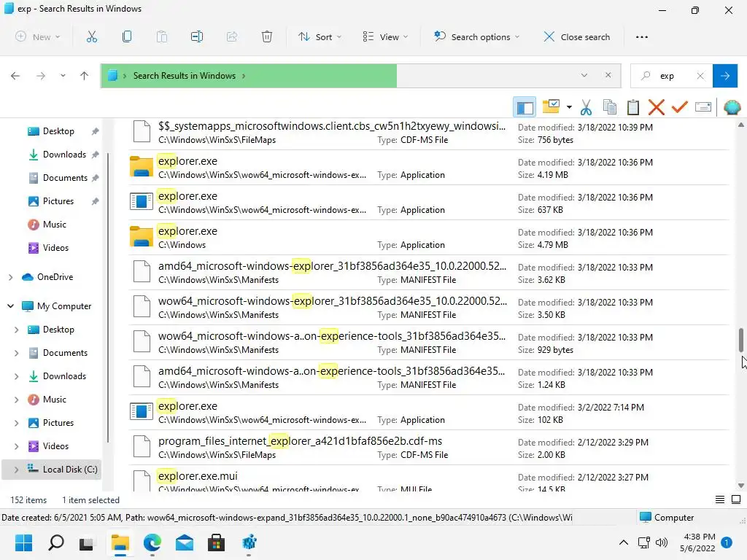Expand Downloads under My Computer
Image resolution: width=747 pixels, height=560 pixels.
coord(17,376)
